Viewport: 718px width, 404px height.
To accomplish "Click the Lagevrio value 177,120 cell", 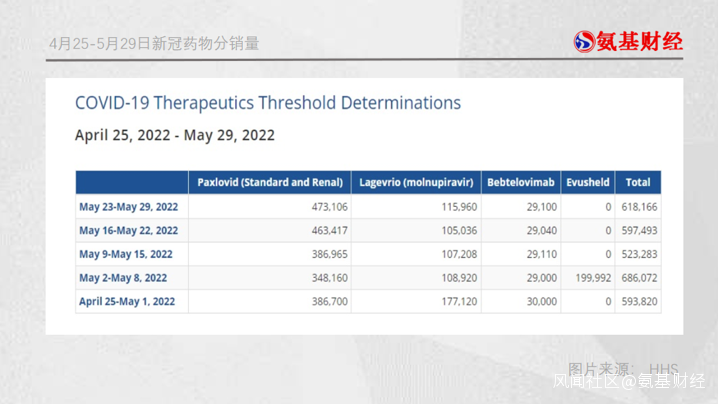I will pyautogui.click(x=454, y=301).
